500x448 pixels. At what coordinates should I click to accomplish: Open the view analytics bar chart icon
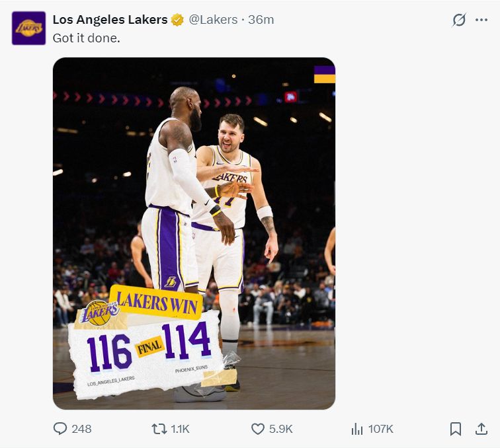(x=357, y=429)
